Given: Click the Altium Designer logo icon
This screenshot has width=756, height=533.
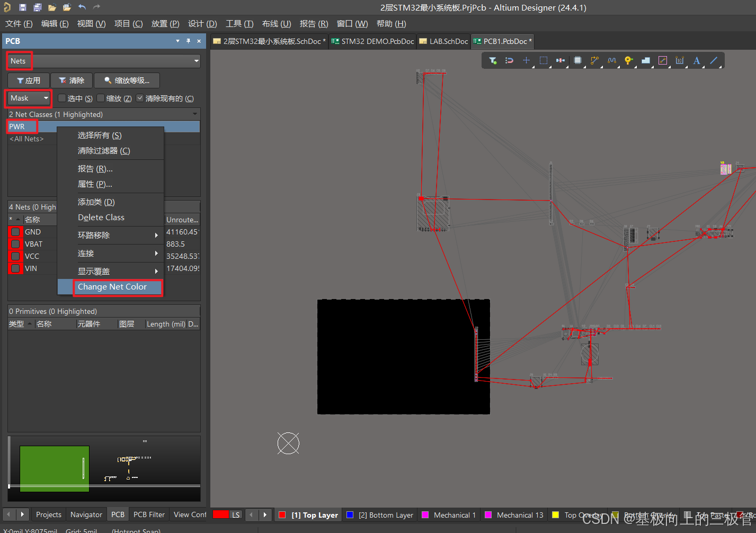Looking at the screenshot, I should click(7, 7).
